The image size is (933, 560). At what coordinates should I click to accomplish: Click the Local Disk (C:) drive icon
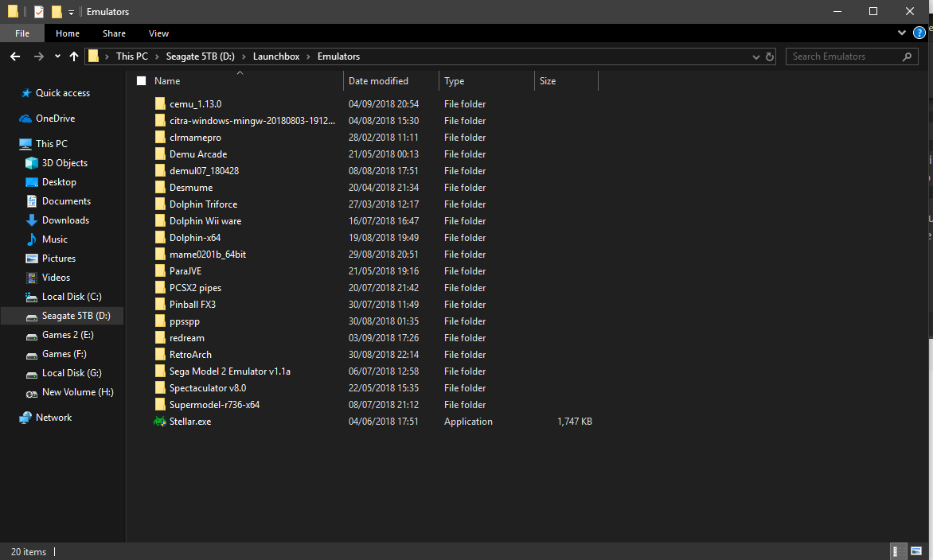coord(32,297)
